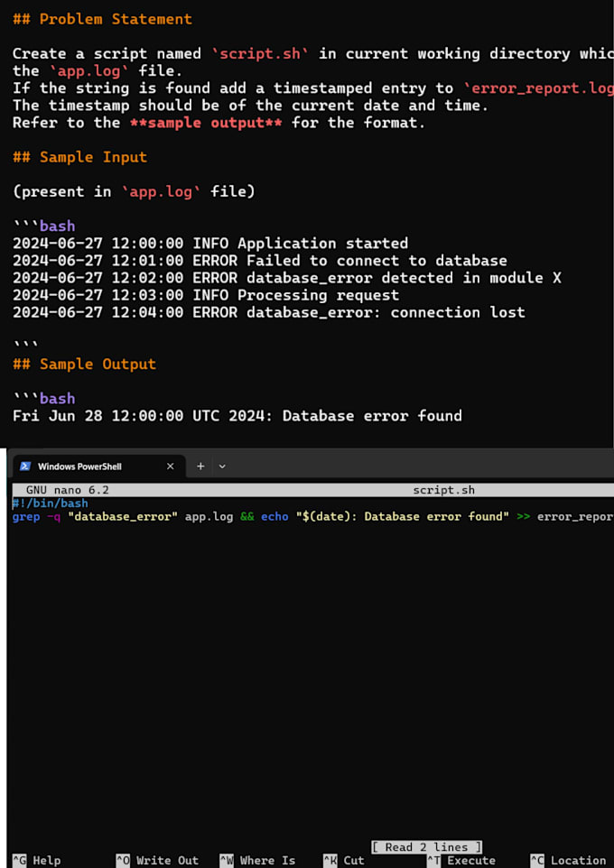Click the ^C Location shortcut label
This screenshot has width=614, height=868.
click(x=569, y=860)
